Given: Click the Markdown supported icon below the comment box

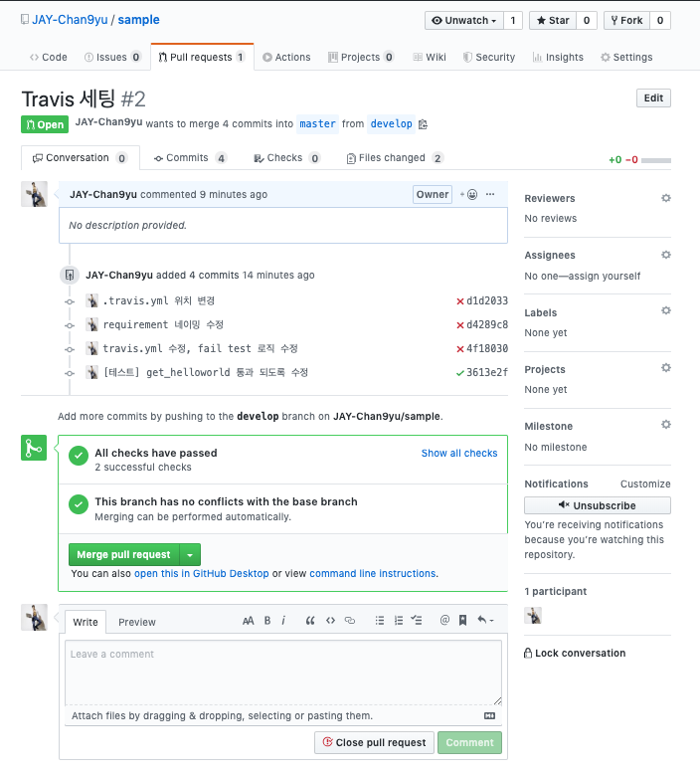Looking at the screenshot, I should [489, 715].
